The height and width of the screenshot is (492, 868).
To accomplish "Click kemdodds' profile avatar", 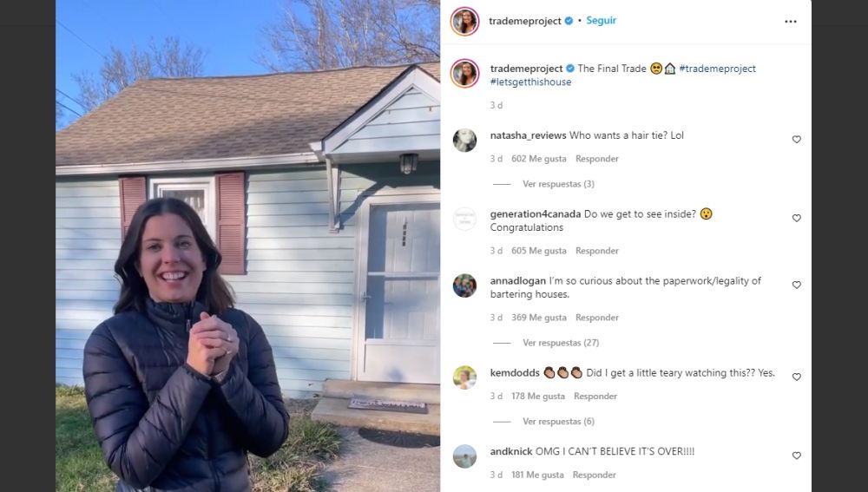I will [x=465, y=377].
